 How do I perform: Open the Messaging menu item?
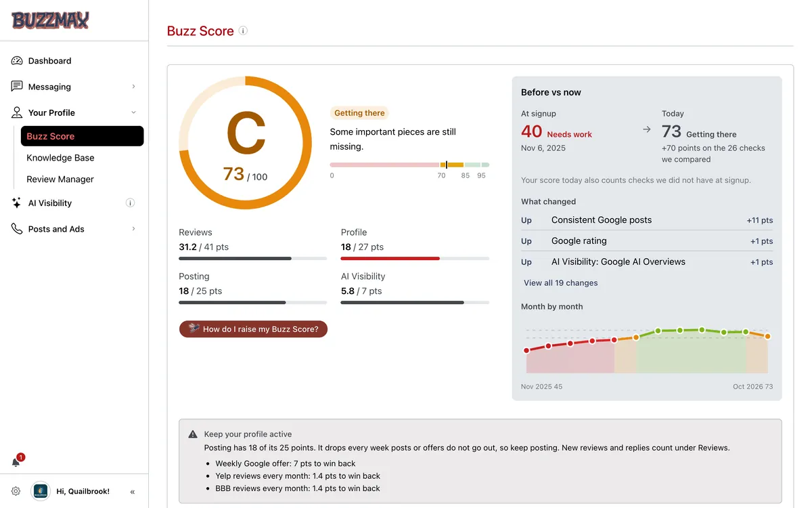[74, 87]
